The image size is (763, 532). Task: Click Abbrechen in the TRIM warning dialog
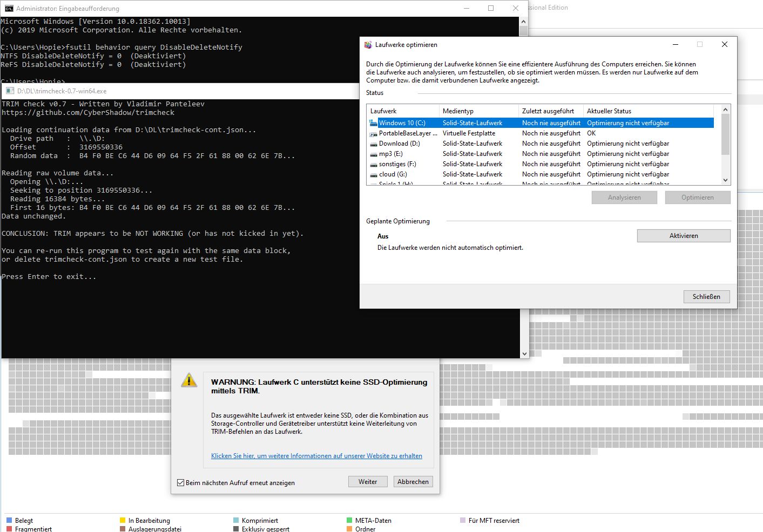pyautogui.click(x=413, y=482)
